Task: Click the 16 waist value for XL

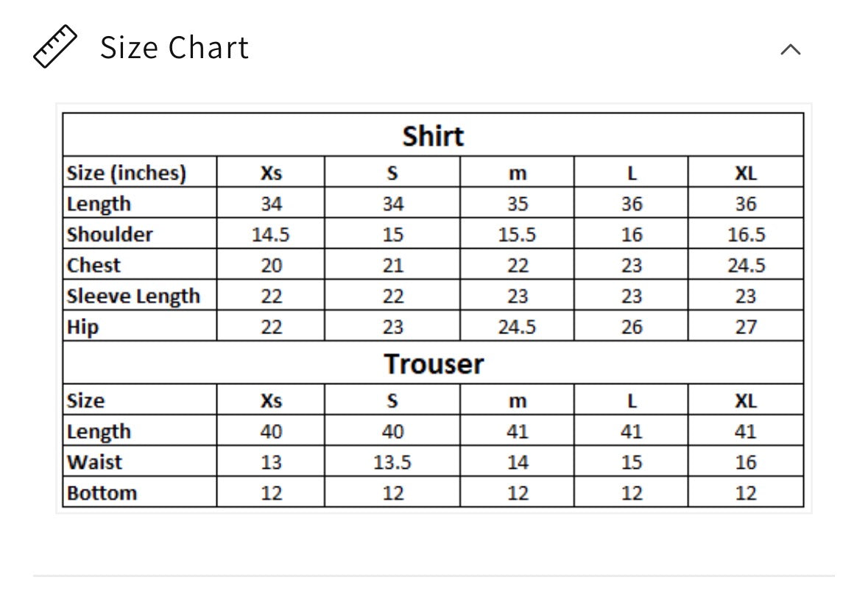Action: click(x=747, y=462)
